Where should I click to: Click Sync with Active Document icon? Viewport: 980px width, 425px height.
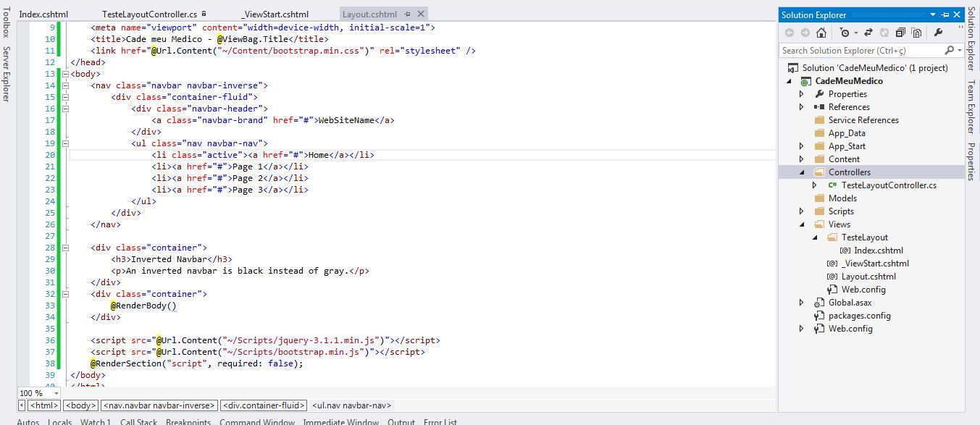point(868,33)
